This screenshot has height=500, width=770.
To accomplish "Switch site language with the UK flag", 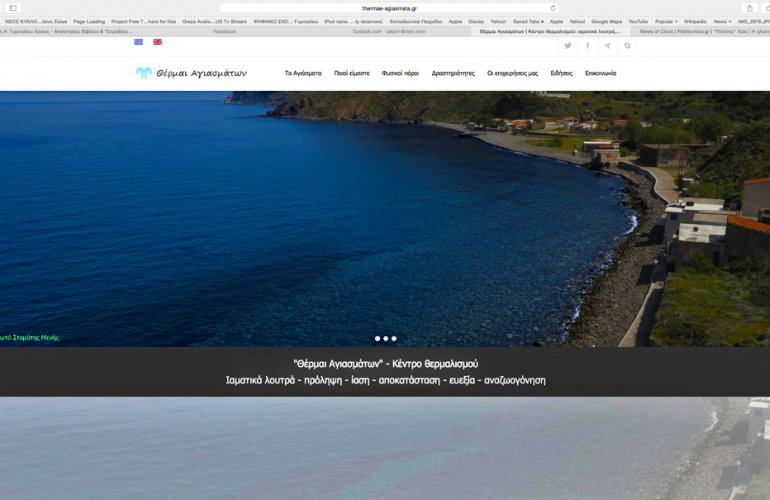I will [x=157, y=42].
